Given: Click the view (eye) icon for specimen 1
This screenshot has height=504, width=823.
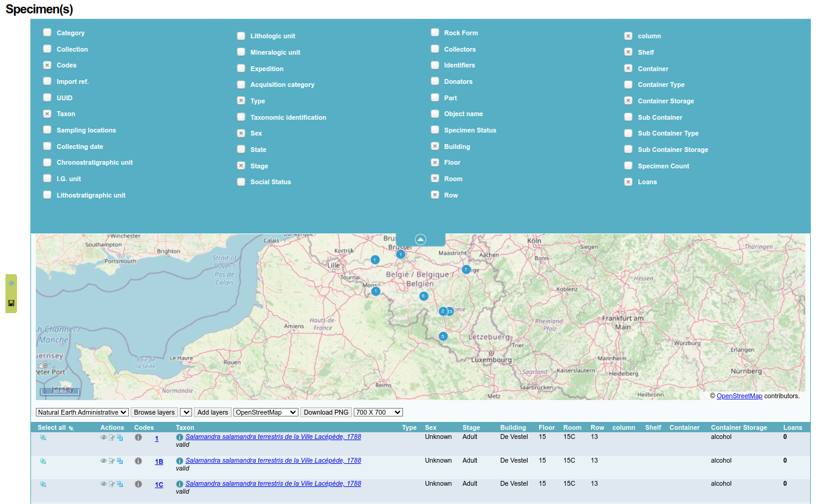Looking at the screenshot, I should click(103, 437).
